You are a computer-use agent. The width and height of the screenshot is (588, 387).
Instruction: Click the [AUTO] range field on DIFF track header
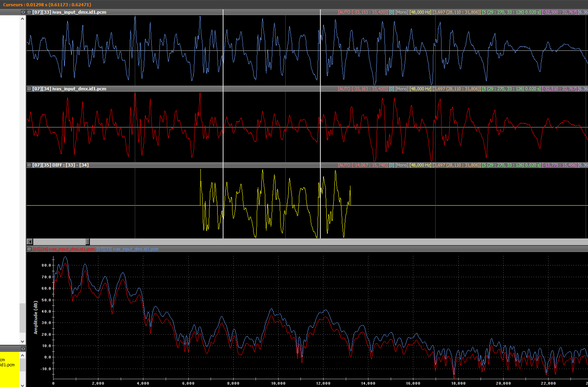click(x=363, y=165)
